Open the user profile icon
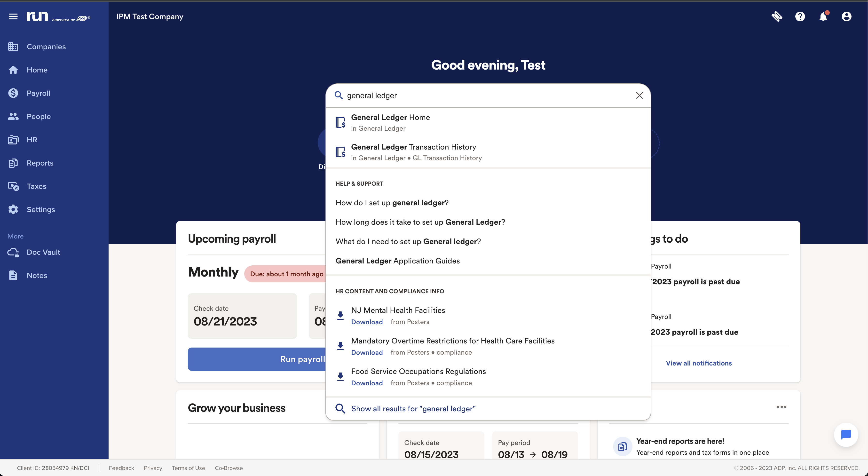Image resolution: width=868 pixels, height=476 pixels. 846,16
